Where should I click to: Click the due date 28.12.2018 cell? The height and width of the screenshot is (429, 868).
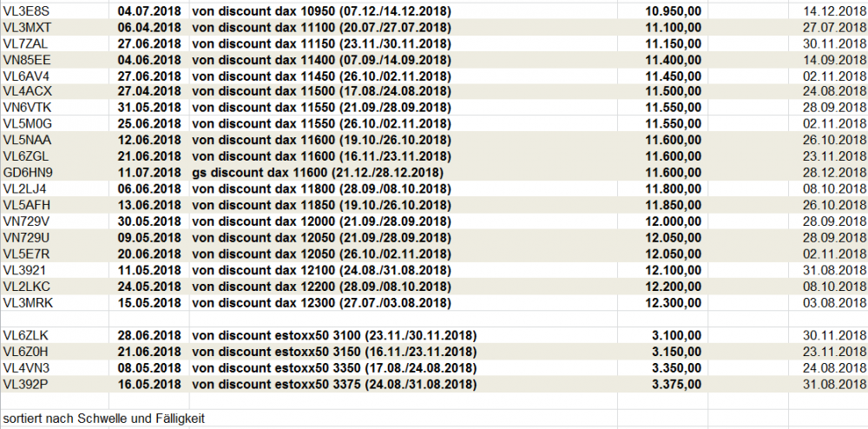(x=834, y=173)
